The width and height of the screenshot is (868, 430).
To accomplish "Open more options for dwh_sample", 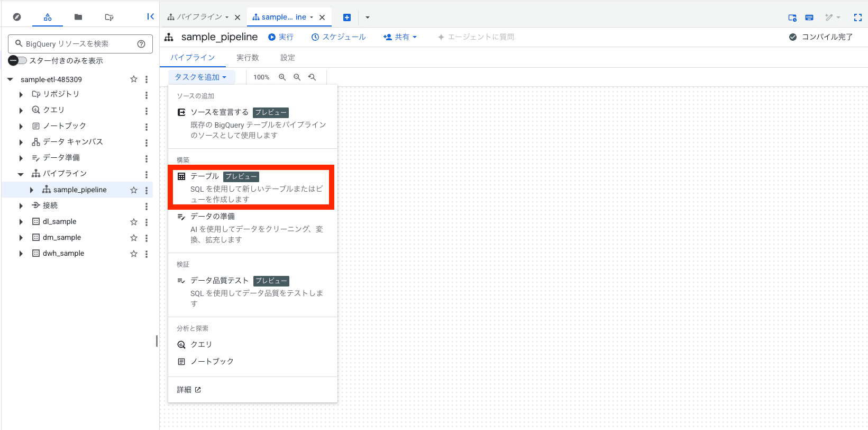I will click(x=147, y=254).
